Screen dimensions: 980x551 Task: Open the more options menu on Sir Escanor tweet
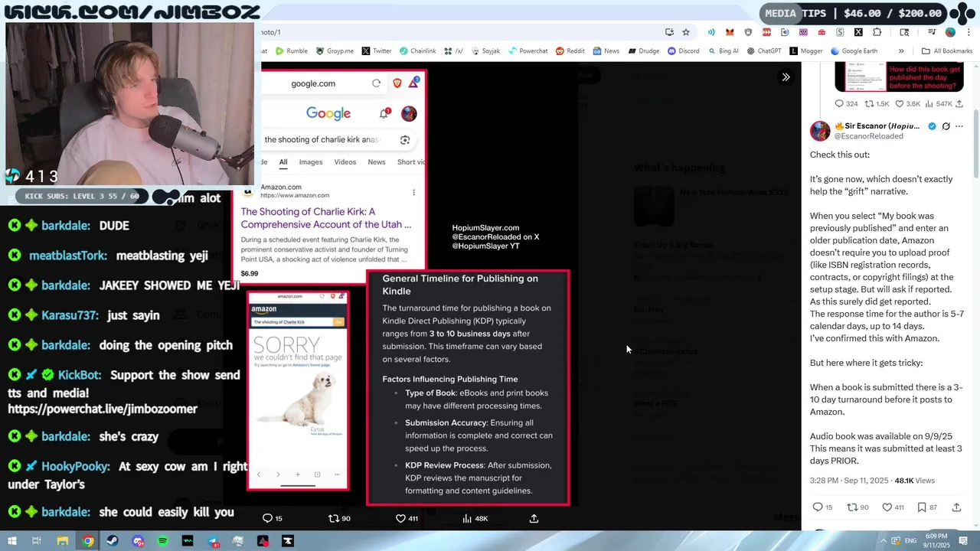[x=959, y=126]
